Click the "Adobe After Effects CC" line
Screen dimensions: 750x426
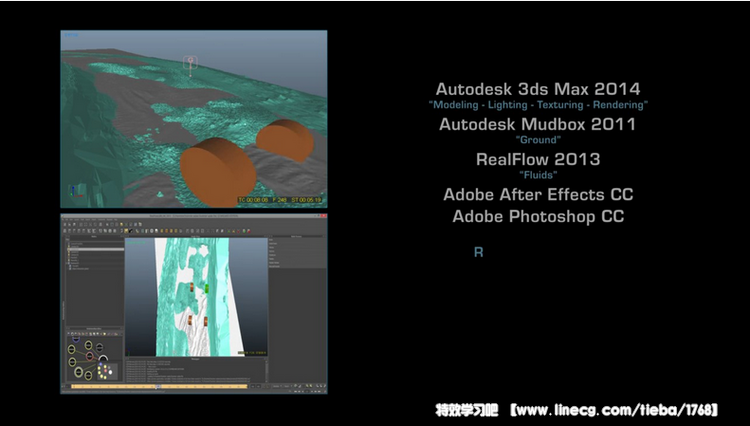click(x=538, y=194)
